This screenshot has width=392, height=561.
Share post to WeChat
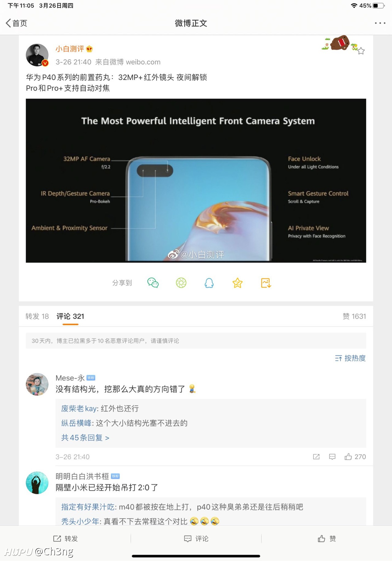point(153,283)
